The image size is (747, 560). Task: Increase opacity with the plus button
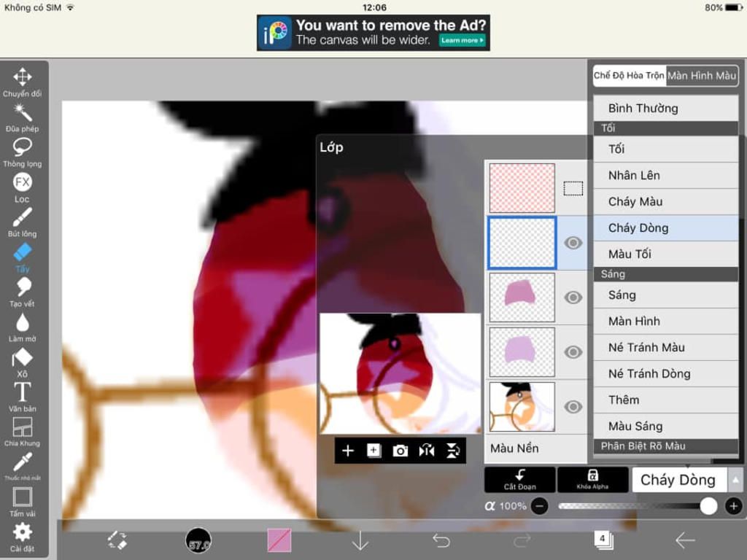coord(734,506)
